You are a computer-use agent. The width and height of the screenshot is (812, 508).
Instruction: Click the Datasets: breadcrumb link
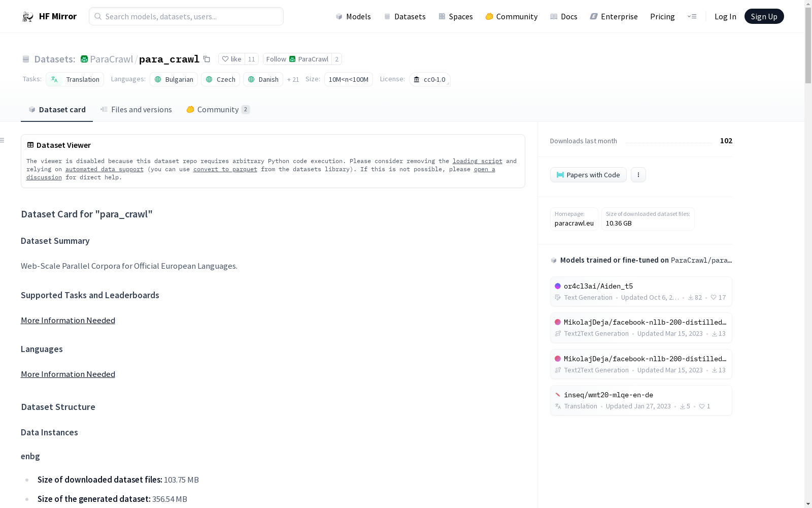[x=54, y=59]
